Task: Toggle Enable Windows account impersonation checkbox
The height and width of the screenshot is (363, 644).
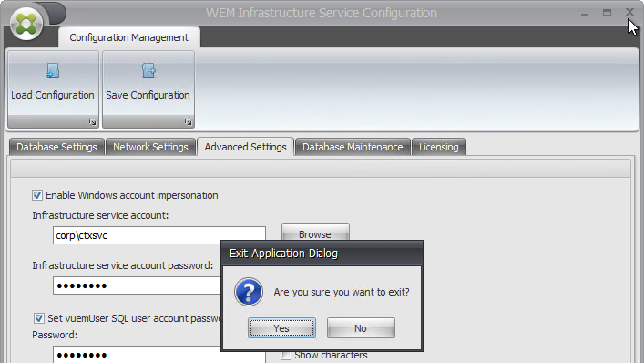Action: 37,195
